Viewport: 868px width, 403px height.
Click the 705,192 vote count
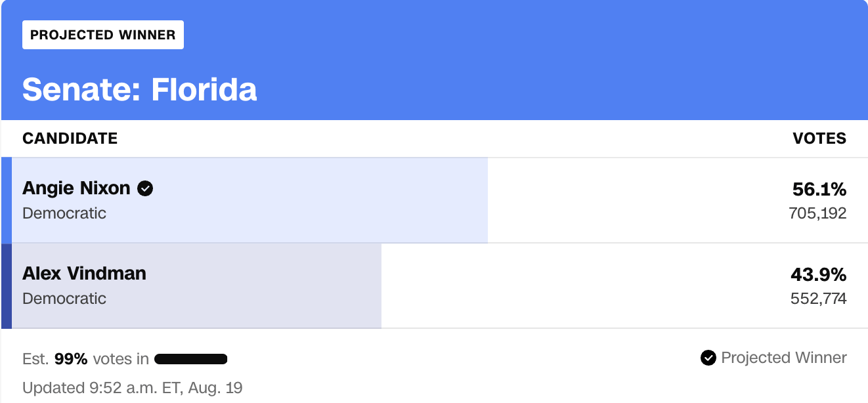817,213
